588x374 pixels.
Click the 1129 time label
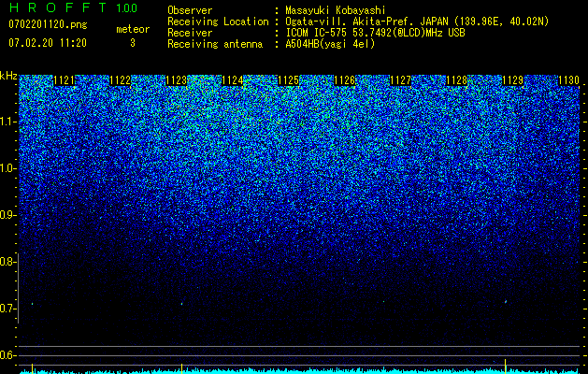(512, 80)
